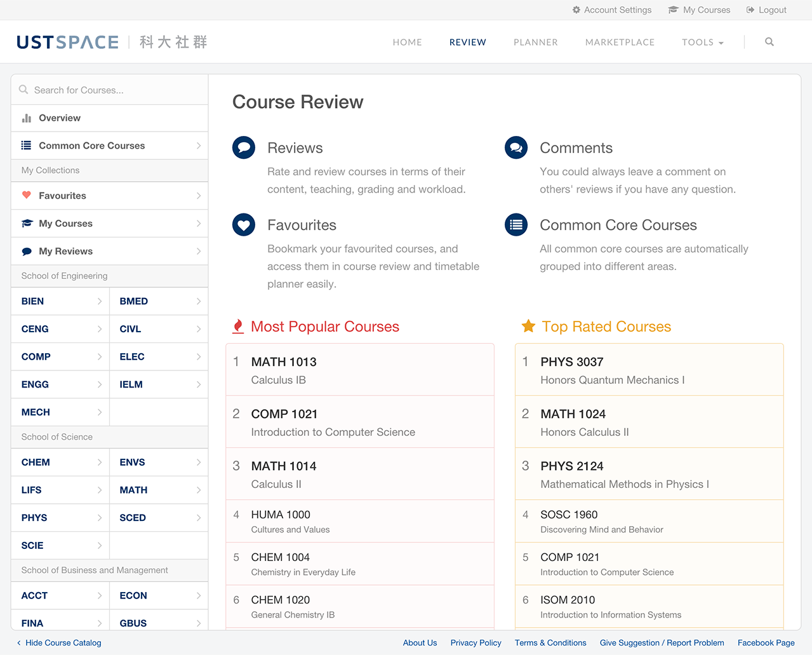Expand the BMED department chevron

(199, 301)
